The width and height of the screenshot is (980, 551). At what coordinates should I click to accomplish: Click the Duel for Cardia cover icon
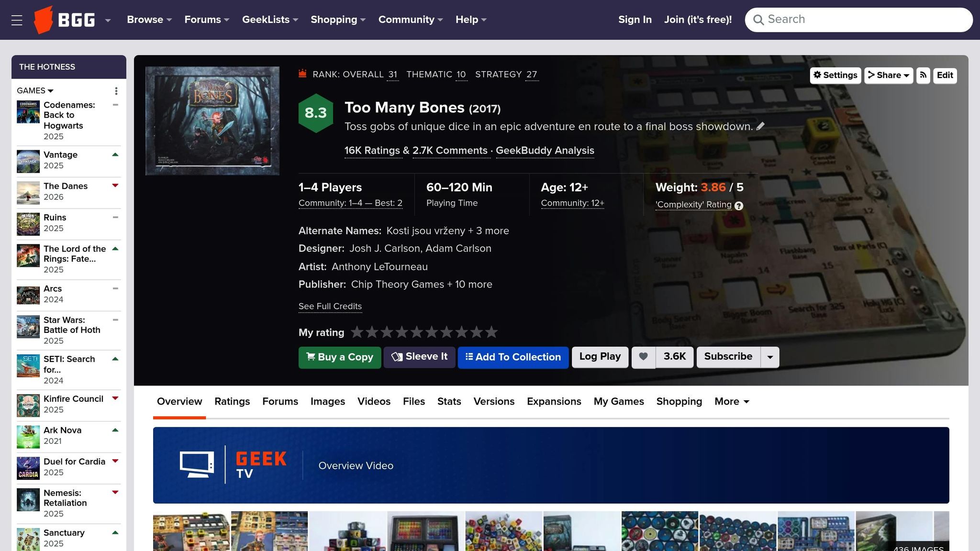click(x=28, y=468)
